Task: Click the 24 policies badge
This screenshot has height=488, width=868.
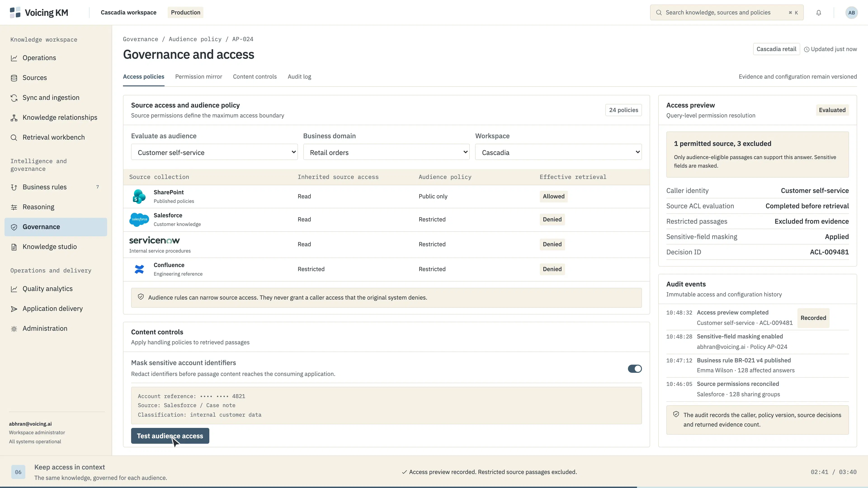Action: point(623,110)
